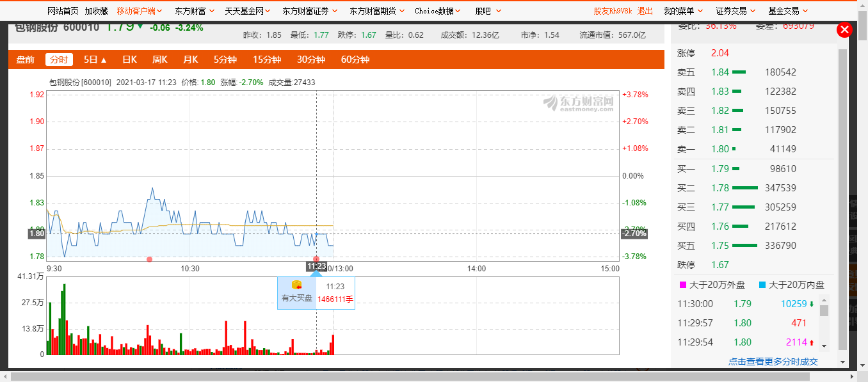Open the 东方财富期货 dropdown

[377, 11]
